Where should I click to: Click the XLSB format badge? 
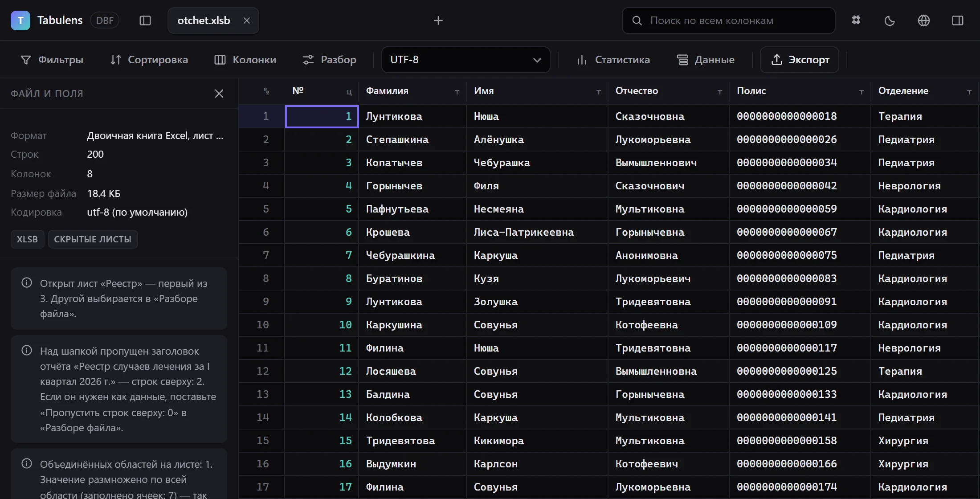coord(27,239)
